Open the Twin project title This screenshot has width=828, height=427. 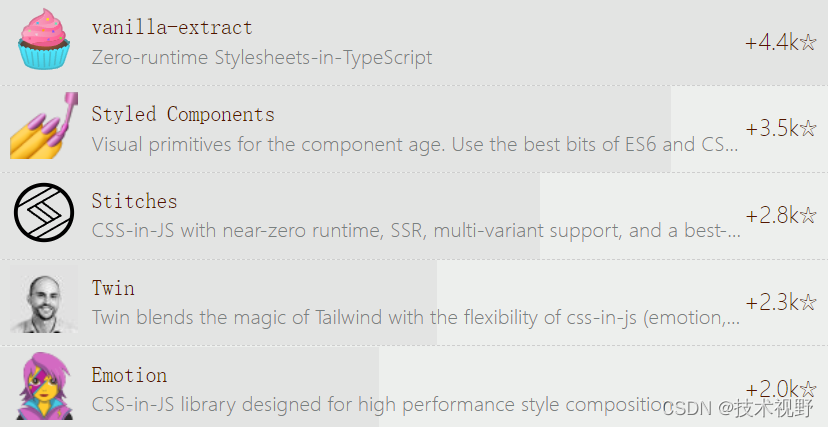pyautogui.click(x=113, y=288)
